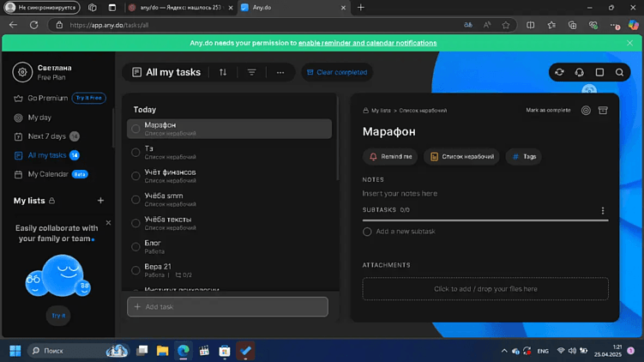Click the Clear completed button

pos(337,72)
